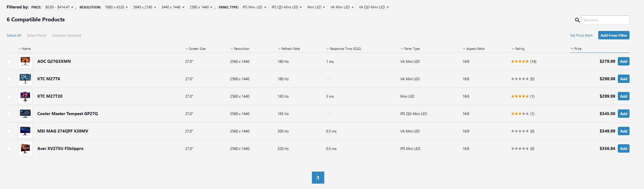This screenshot has width=644, height=189.
Task: Add the $298.98 KTC M27T6
Action: (624, 79)
